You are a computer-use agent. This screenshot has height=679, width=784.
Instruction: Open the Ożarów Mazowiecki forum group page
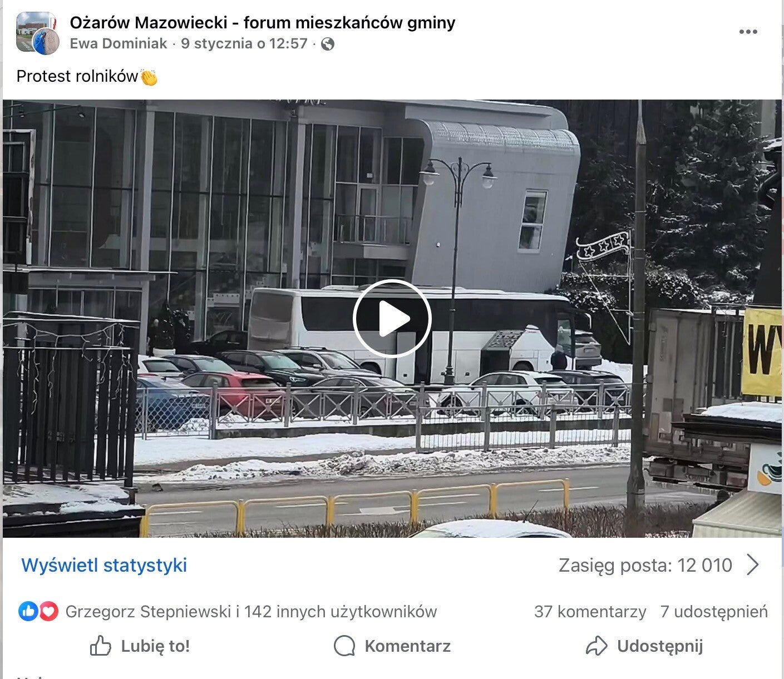[263, 23]
